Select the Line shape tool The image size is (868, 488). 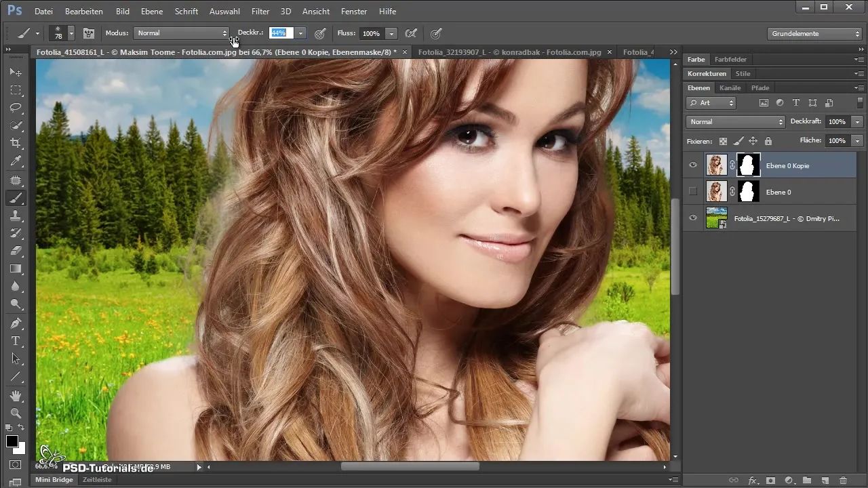[x=16, y=376]
